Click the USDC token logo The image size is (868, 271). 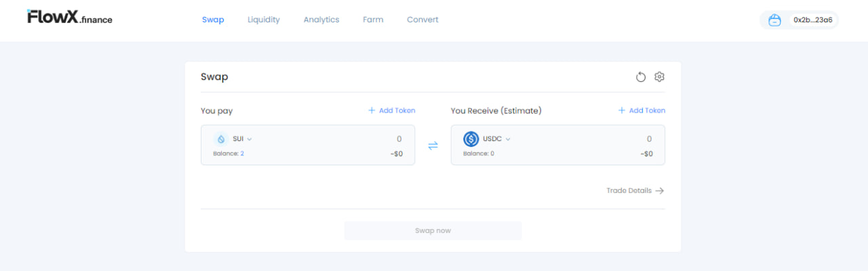tap(471, 139)
